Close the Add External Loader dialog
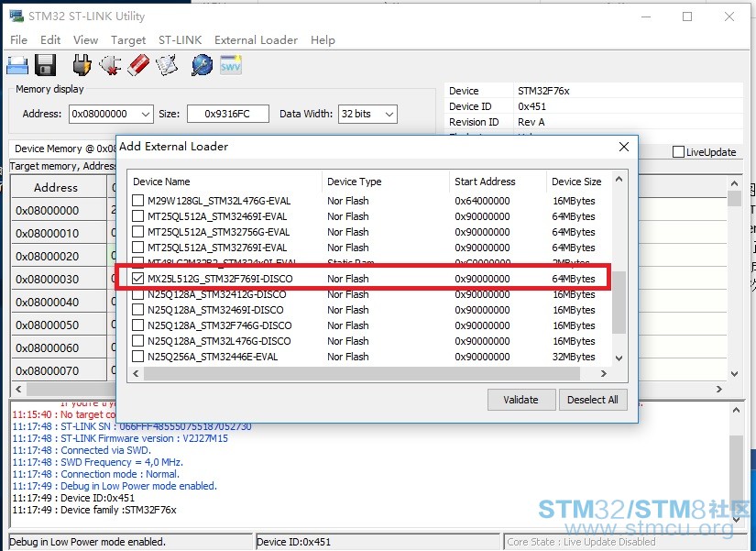 (x=624, y=147)
